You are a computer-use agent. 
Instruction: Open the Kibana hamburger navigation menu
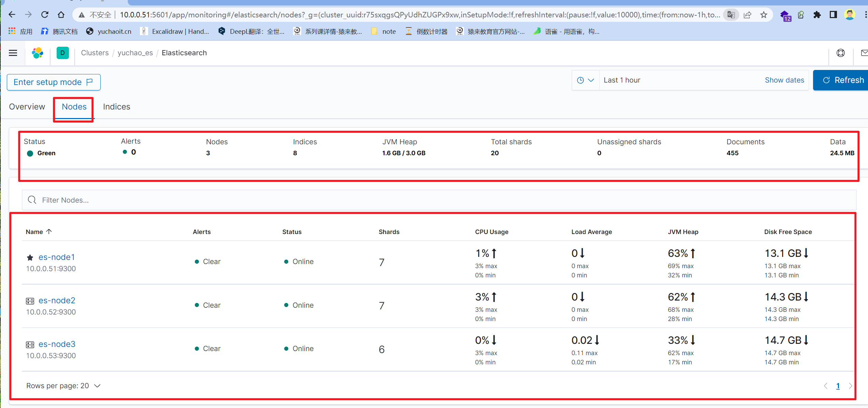click(x=13, y=53)
